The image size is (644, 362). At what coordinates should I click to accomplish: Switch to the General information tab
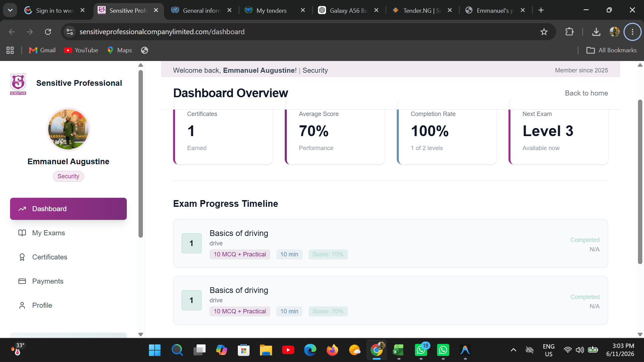201,10
